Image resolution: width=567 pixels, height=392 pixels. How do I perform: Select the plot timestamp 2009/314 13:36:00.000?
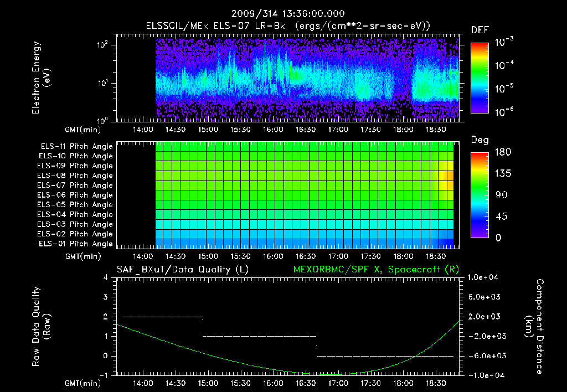tap(288, 14)
